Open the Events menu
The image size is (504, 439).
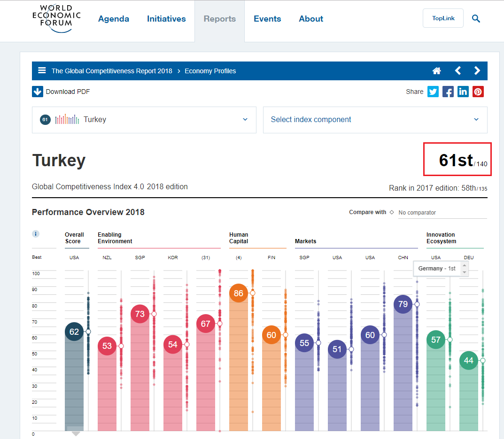click(x=267, y=19)
